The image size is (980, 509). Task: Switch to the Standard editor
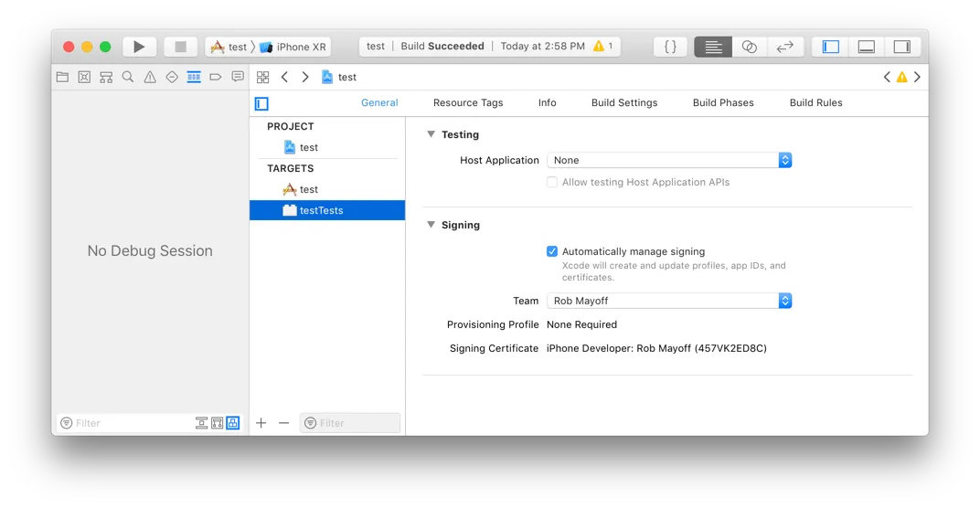[712, 47]
